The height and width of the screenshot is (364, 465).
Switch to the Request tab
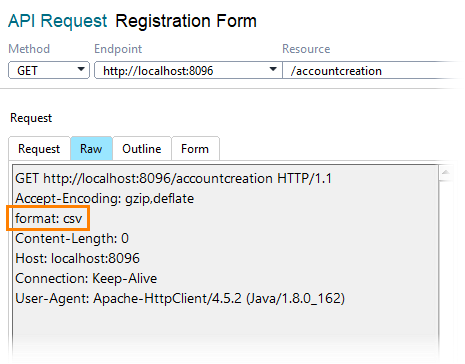pos(39,149)
